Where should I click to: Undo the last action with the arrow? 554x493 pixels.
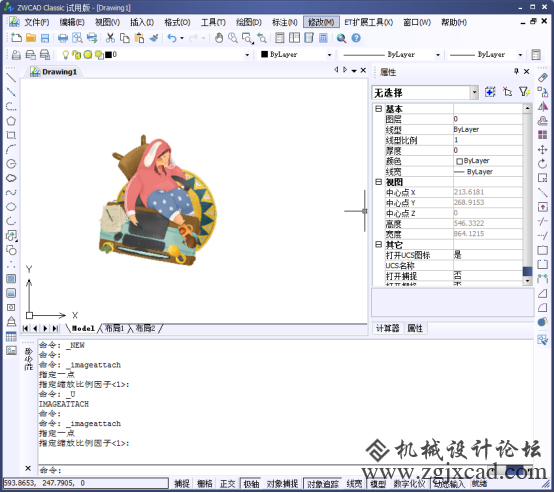[172, 38]
